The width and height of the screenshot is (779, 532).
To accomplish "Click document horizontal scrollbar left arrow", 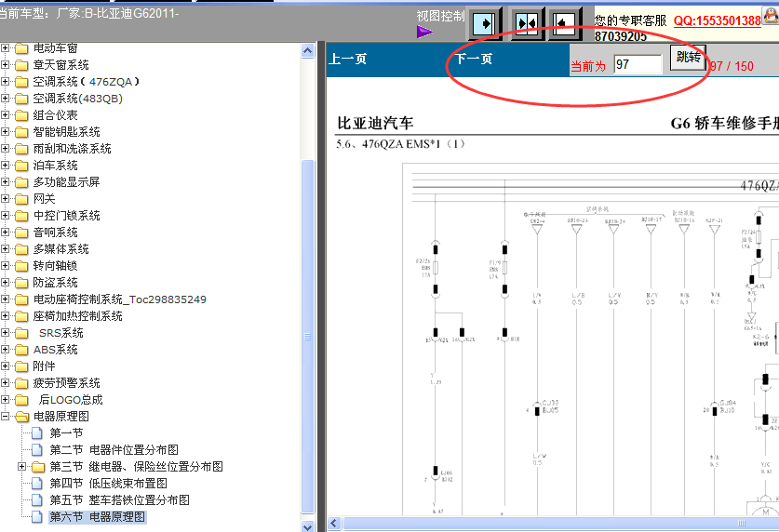I will 334,523.
